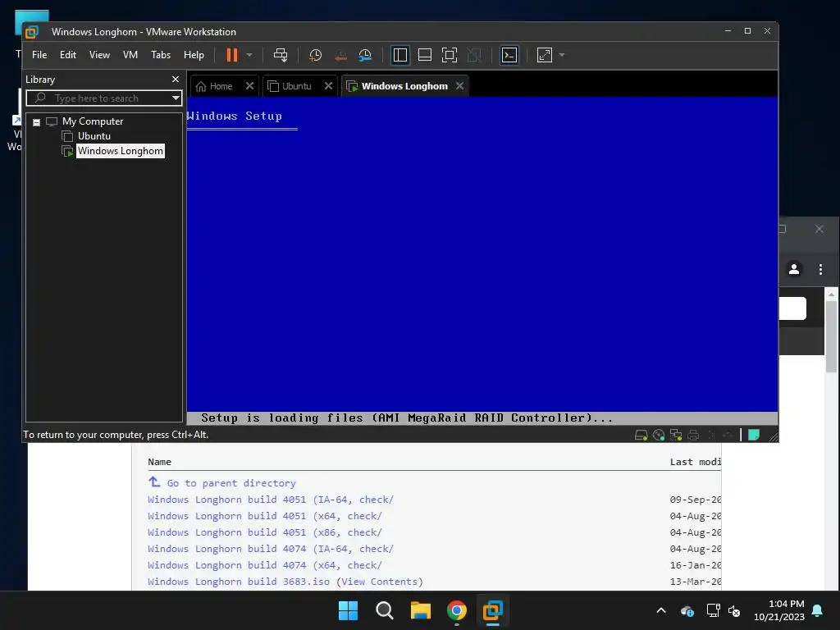840x630 pixels.
Task: Click Send Ctrl+Alt+Del toolbar icon
Action: point(281,55)
